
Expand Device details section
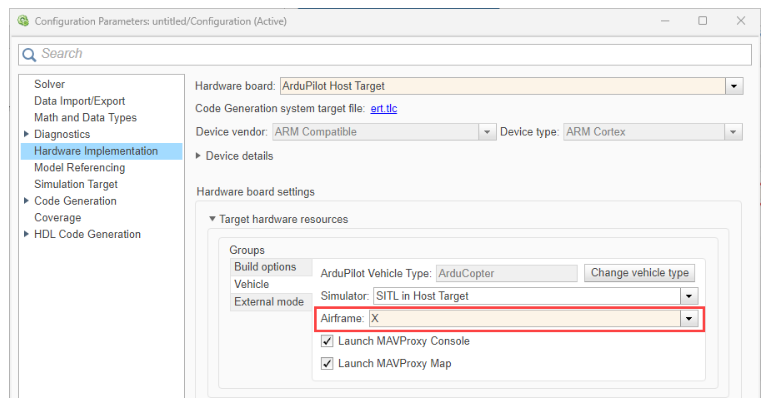click(x=199, y=156)
